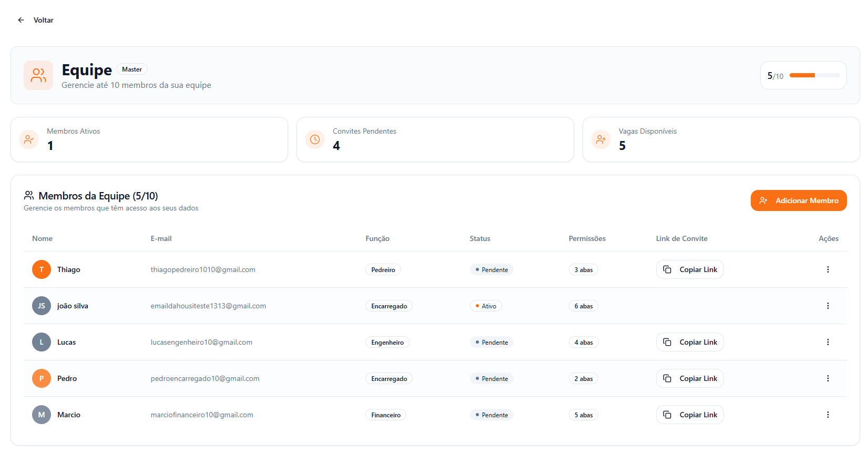Click Thiago's orange avatar circle
Image resolution: width=868 pixels, height=452 pixels.
(42, 269)
